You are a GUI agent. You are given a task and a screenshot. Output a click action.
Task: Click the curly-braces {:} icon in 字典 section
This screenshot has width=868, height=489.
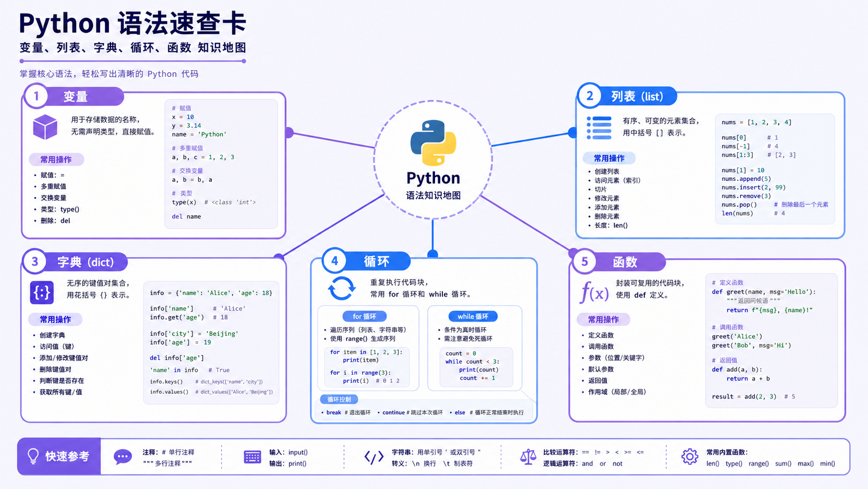[x=42, y=293]
